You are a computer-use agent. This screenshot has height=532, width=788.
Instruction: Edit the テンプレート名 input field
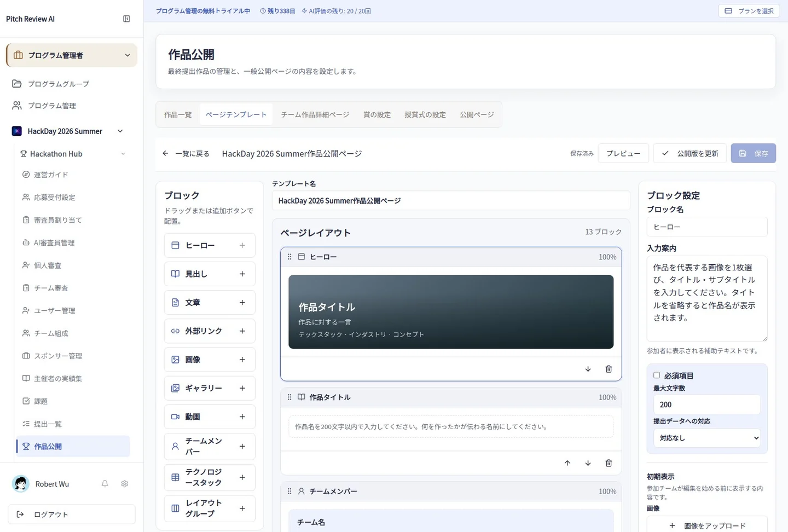451,201
